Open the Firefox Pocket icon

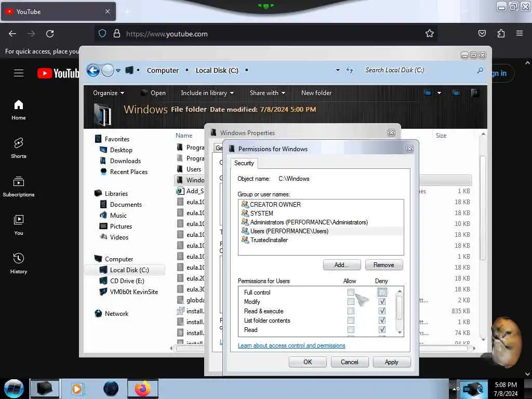coord(482,33)
